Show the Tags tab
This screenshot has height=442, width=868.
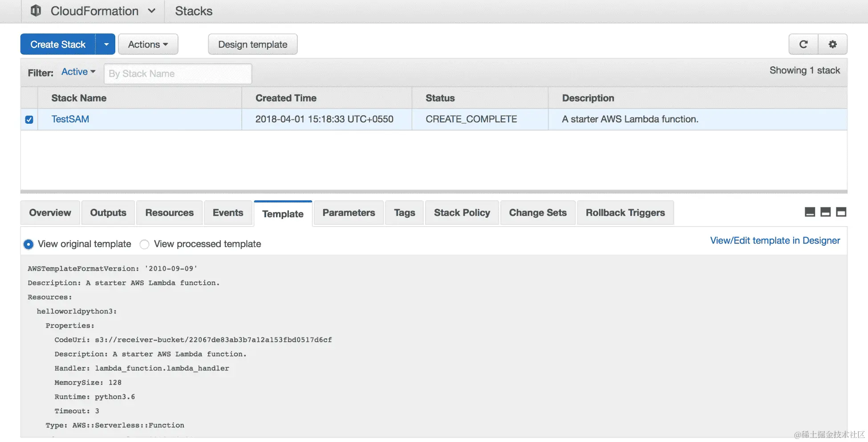click(x=405, y=213)
